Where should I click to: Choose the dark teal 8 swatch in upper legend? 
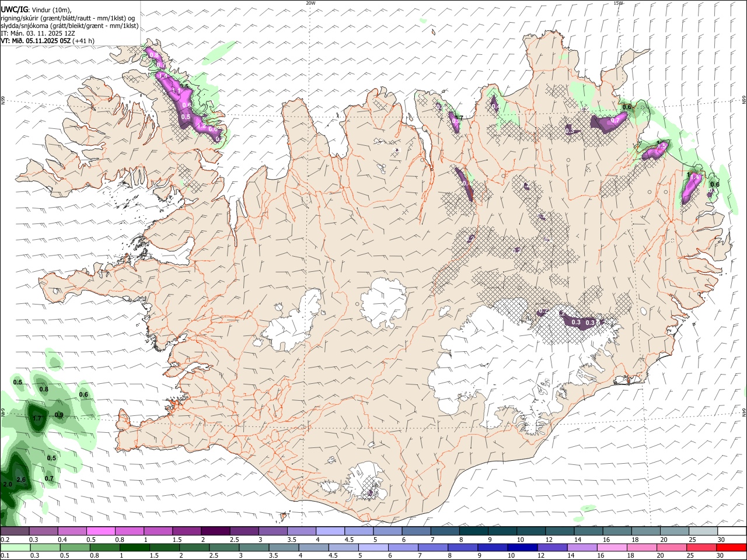pyautogui.click(x=473, y=531)
